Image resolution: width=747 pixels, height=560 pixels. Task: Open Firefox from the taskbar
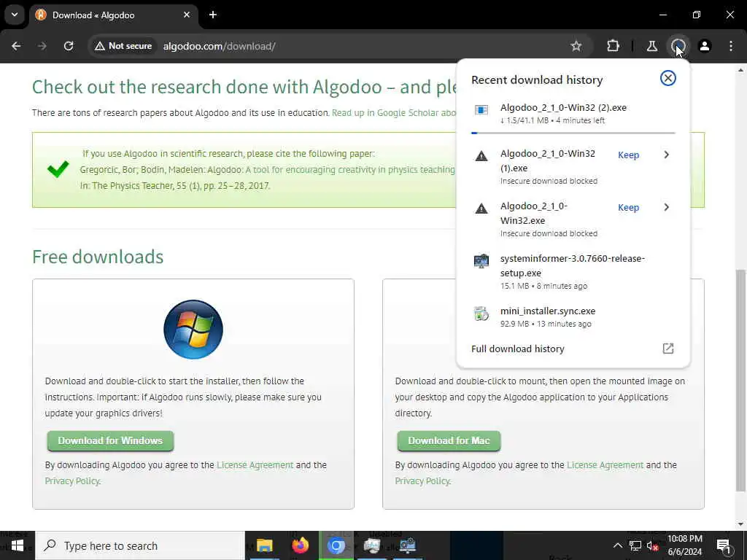click(300, 545)
